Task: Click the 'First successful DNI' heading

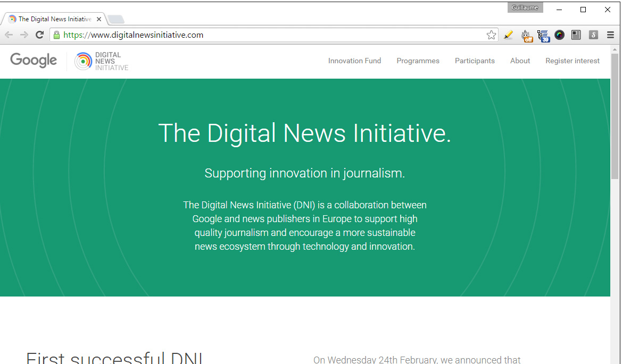Action: [x=114, y=357]
